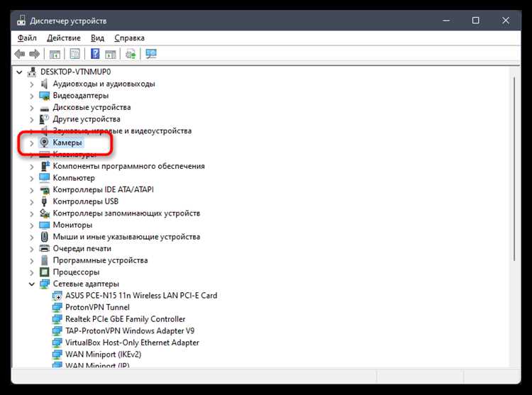Select TAP-ProtonVPN Windows Adapter V9
Screen dimensions: 532x395
[x=130, y=330]
